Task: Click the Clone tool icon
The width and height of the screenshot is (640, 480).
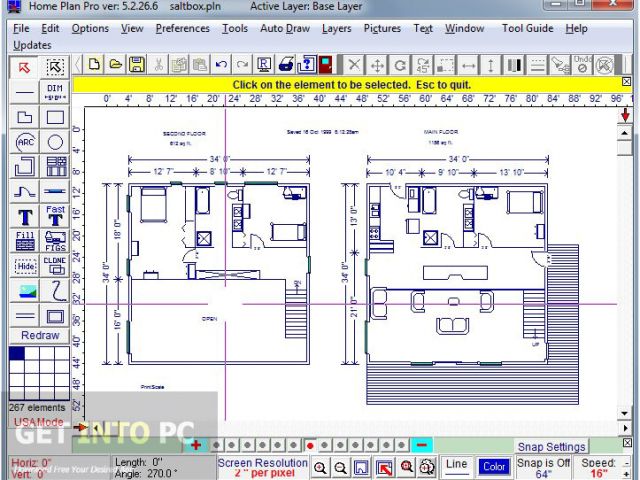Action: (x=56, y=266)
